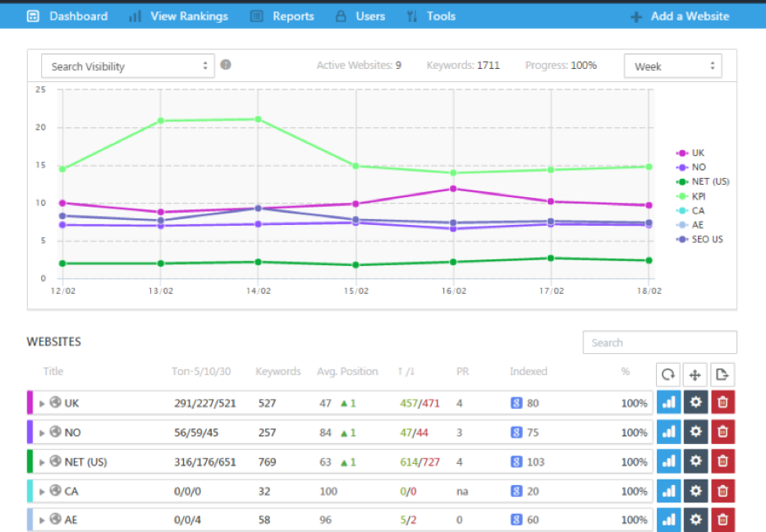
Task: Delete the CA website with trash icon
Action: pyautogui.click(x=722, y=491)
